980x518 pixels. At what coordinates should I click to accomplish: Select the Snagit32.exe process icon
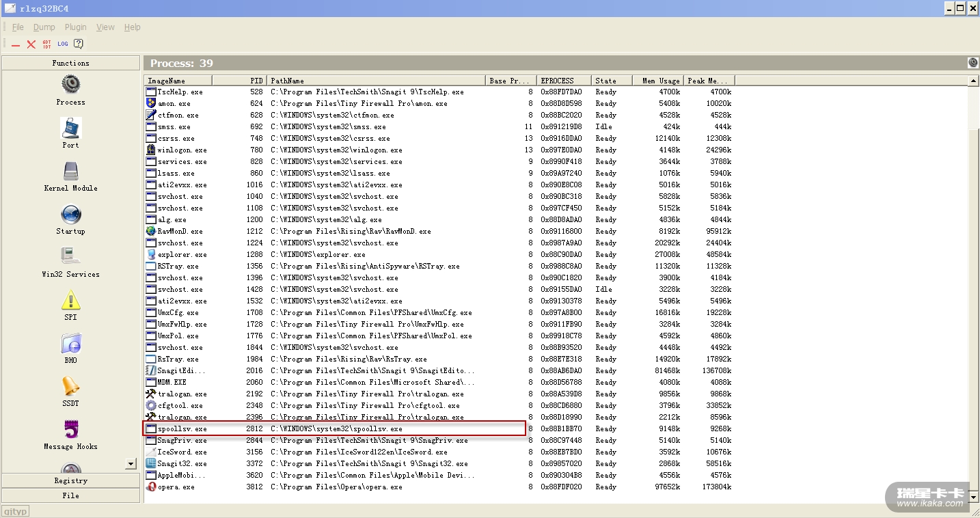(151, 463)
